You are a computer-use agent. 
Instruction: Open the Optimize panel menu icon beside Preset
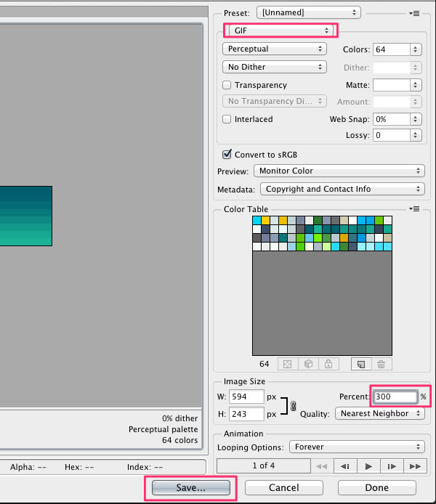414,13
